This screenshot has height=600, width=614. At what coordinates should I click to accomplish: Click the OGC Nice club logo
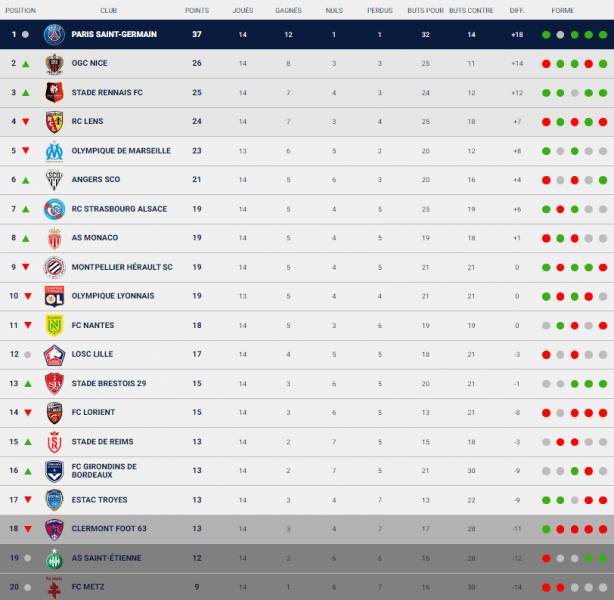point(54,63)
